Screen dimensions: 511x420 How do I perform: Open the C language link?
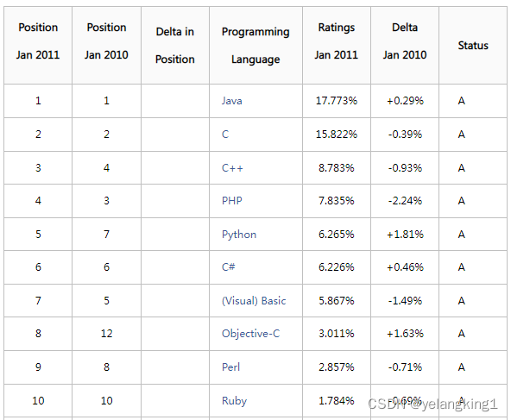click(225, 135)
